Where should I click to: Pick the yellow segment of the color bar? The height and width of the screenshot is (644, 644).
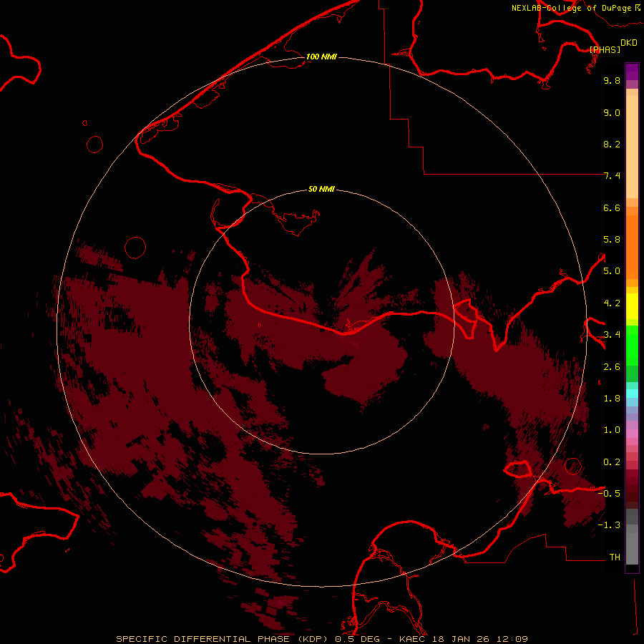pos(632,306)
